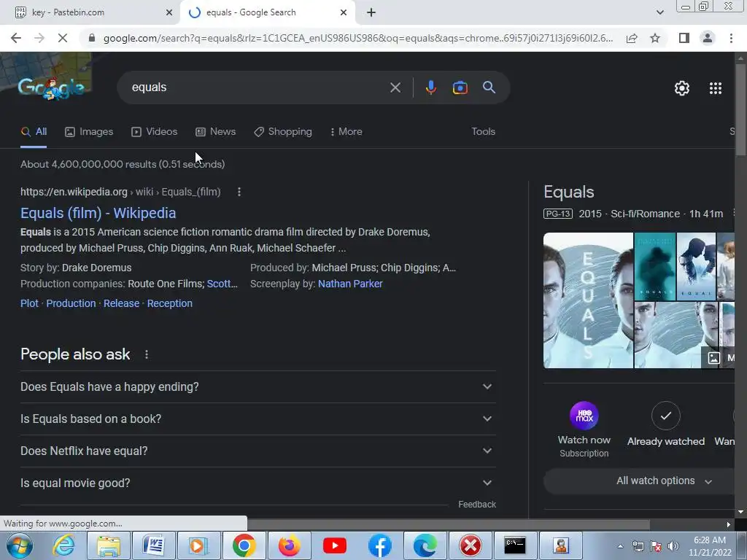The height and width of the screenshot is (560, 747).
Task: Stop loading the page
Action: click(x=63, y=38)
